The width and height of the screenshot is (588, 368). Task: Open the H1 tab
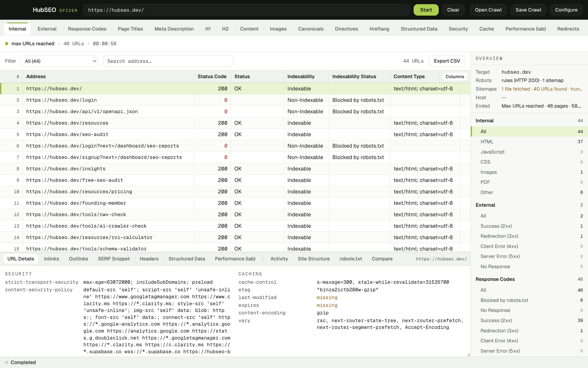click(208, 29)
